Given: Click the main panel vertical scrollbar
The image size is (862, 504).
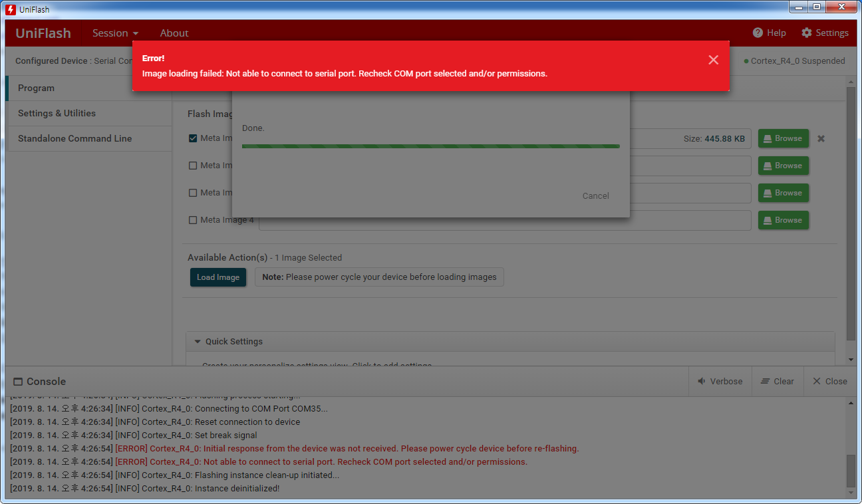Looking at the screenshot, I should (x=851, y=213).
